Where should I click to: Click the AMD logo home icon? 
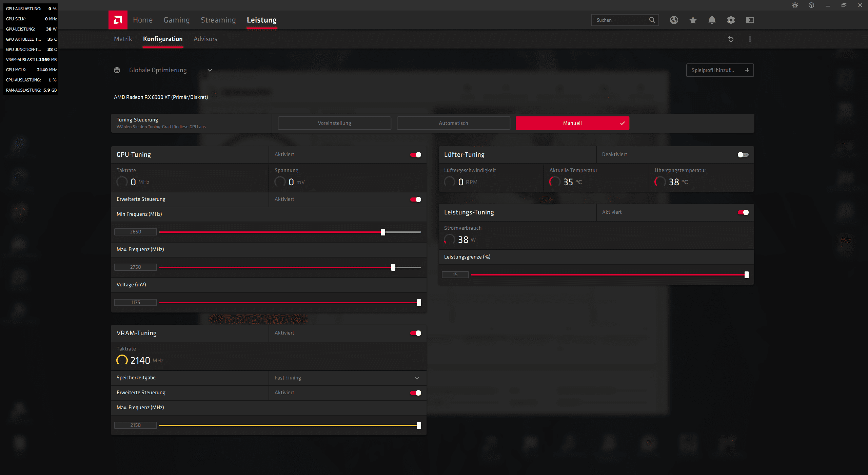click(x=118, y=20)
